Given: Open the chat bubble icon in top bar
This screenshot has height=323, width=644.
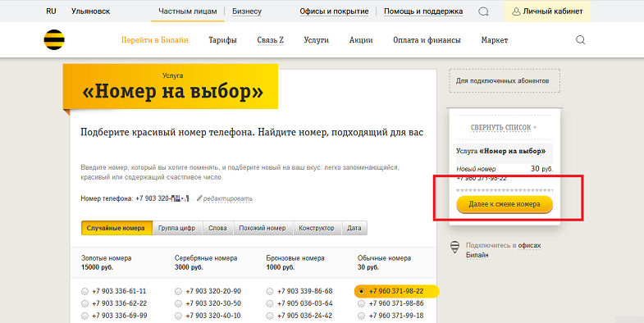Looking at the screenshot, I should pyautogui.click(x=483, y=11).
